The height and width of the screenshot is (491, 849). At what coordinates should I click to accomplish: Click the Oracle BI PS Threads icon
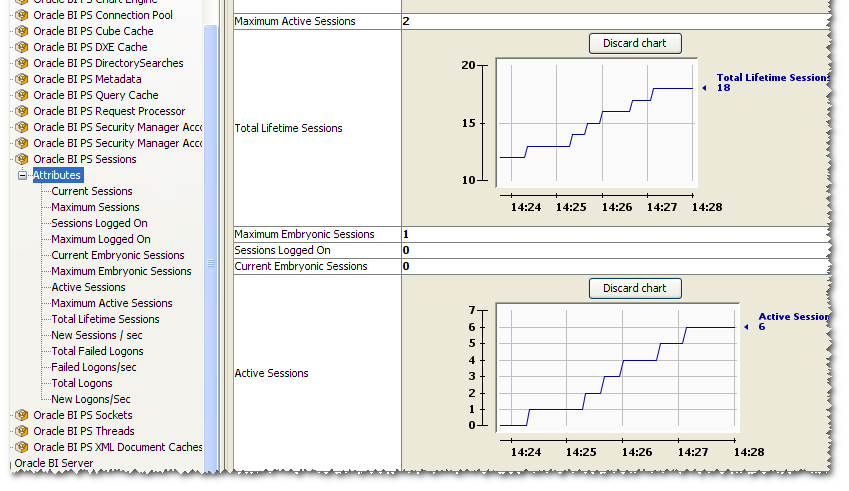(x=21, y=431)
